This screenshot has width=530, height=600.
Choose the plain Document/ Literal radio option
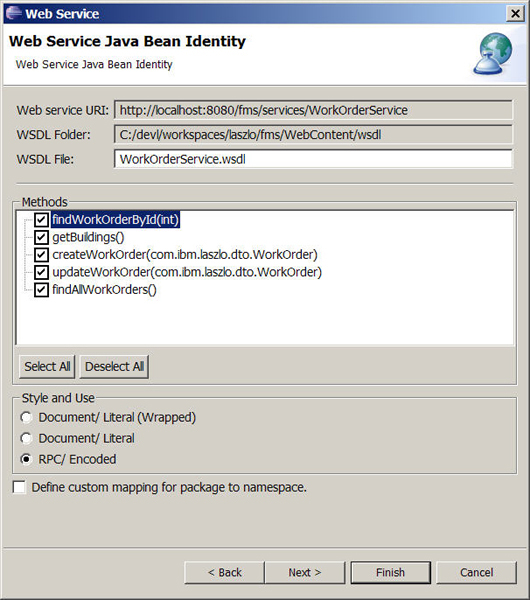(x=26, y=438)
